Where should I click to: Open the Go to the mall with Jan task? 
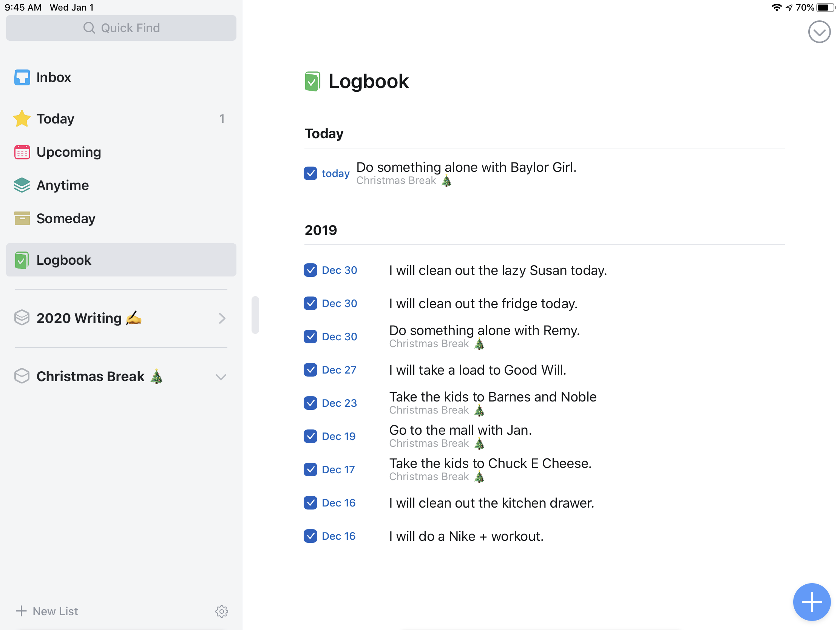pos(460,430)
